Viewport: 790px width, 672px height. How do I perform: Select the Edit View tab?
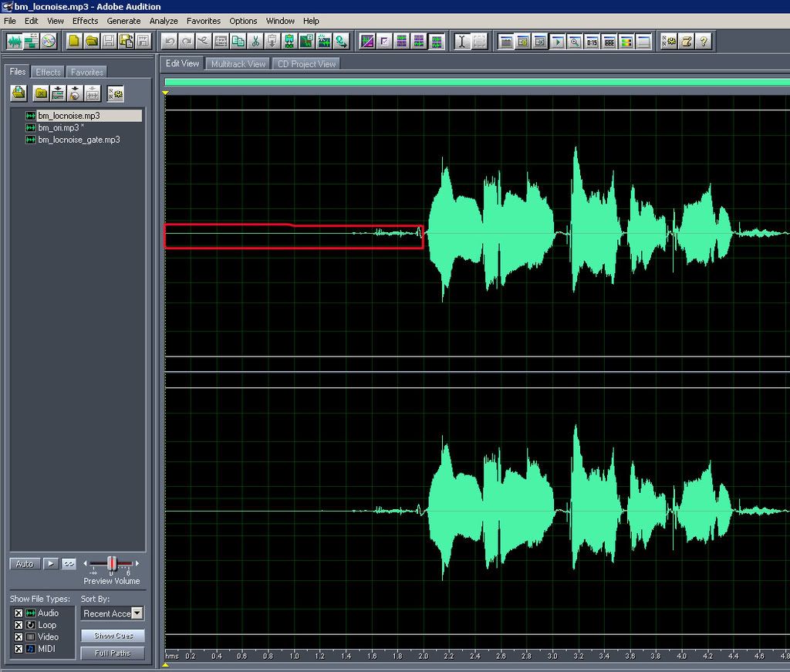pyautogui.click(x=182, y=63)
